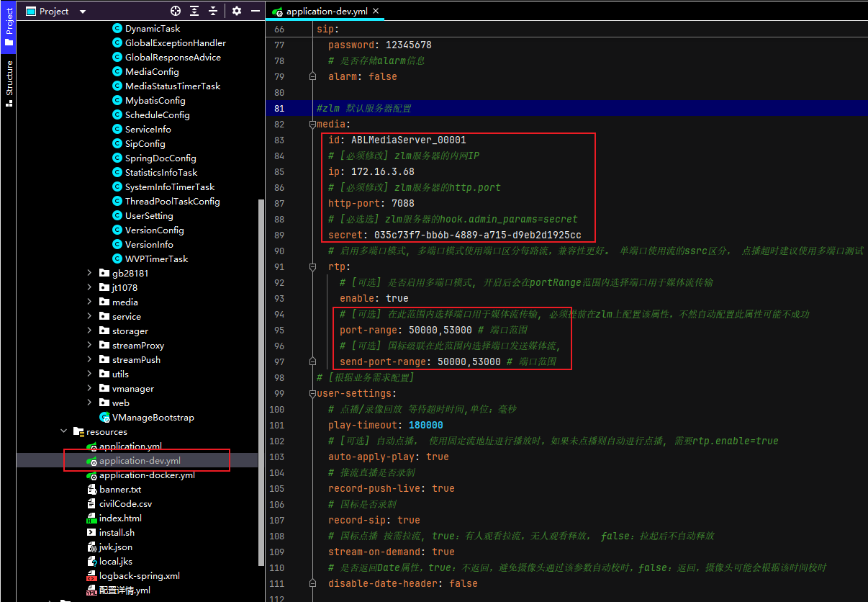The height and width of the screenshot is (602, 868).
Task: Expand the streamPush package
Action: pos(89,359)
